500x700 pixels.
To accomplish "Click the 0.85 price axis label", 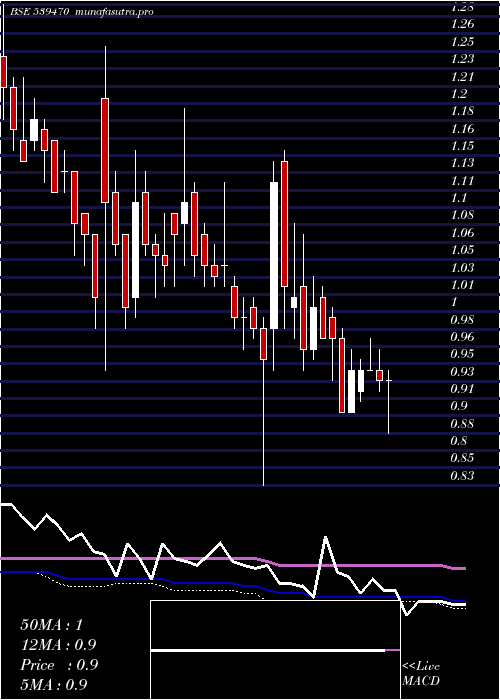I will pos(462,458).
